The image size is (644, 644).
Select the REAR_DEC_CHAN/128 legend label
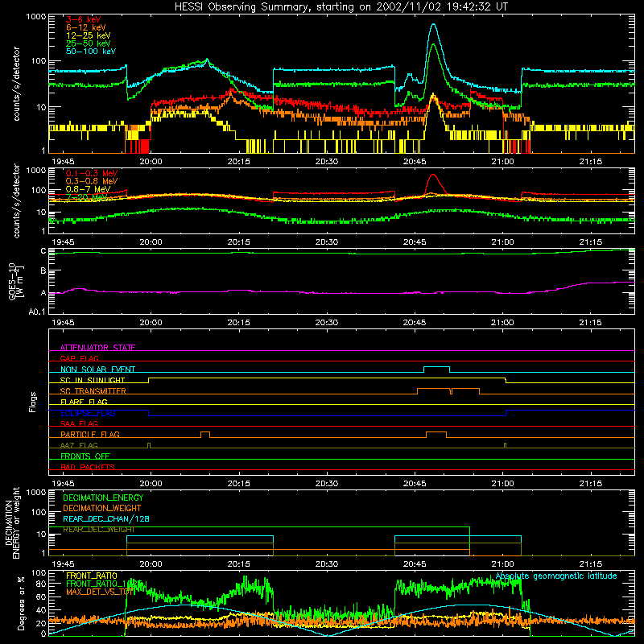106,519
